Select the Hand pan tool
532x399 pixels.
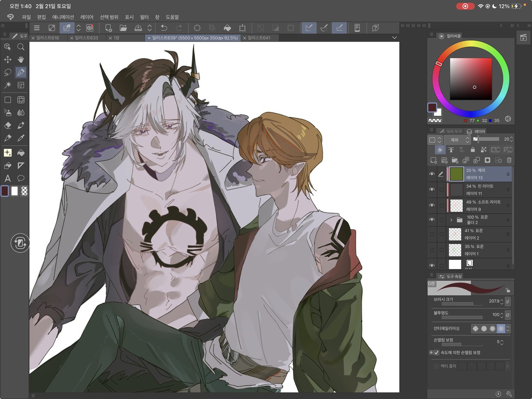[x=21, y=59]
